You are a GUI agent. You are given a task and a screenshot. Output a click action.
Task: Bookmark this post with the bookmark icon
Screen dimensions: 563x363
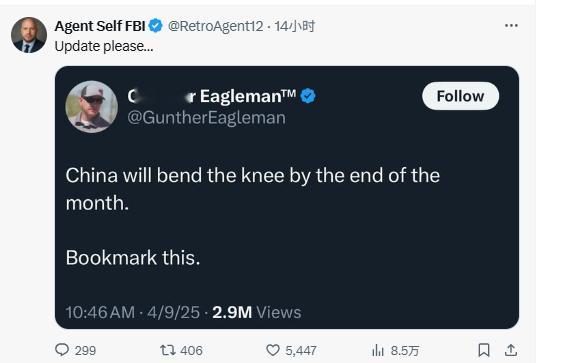click(484, 350)
